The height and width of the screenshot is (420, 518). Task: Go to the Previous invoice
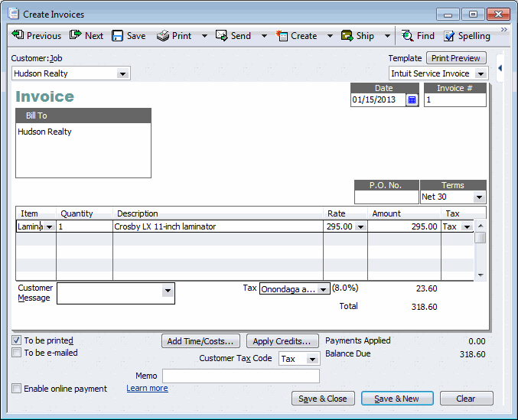click(36, 36)
